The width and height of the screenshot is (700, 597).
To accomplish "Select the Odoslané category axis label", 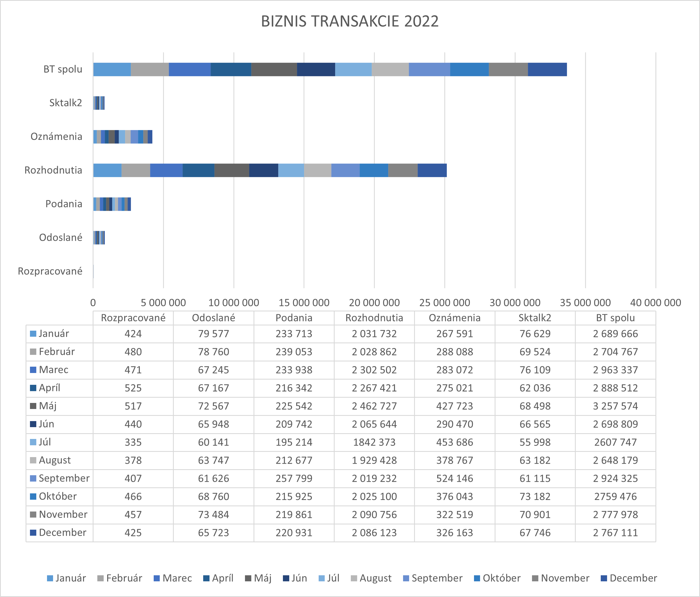I will 61,237.
